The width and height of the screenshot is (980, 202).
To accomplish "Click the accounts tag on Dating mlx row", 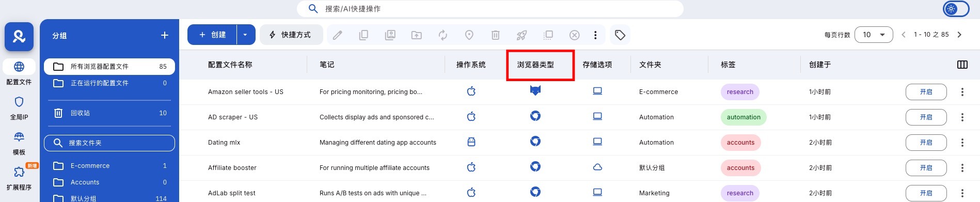I will 740,143.
